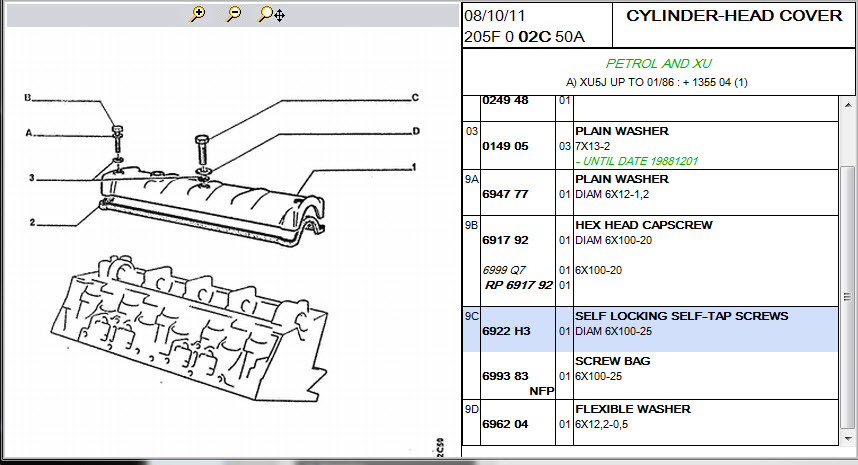858x465 pixels.
Task: Select PLAIN WASHER DIAM 6X12-1,2 row
Action: point(651,193)
